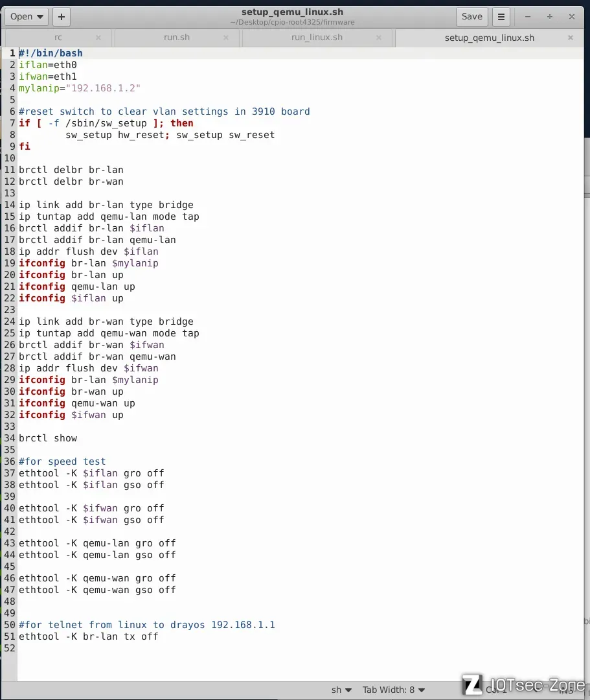This screenshot has width=590, height=700.
Task: Create a new document with the plus button
Action: (62, 17)
